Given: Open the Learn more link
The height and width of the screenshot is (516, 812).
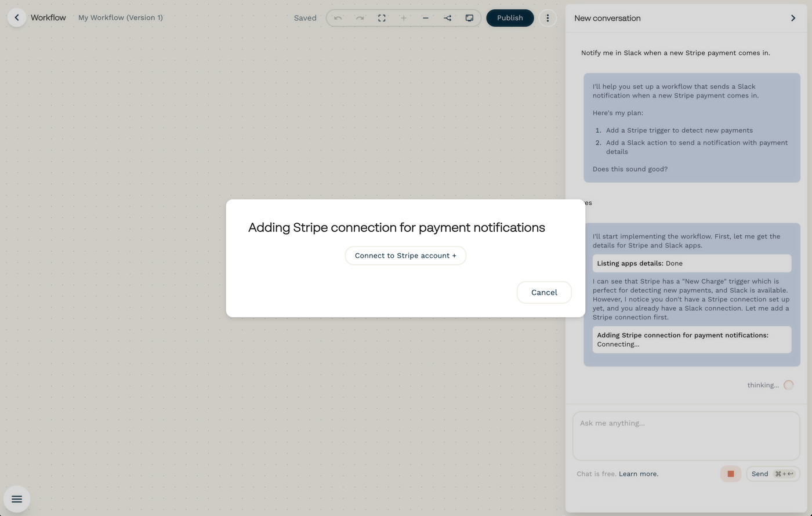Looking at the screenshot, I should (x=638, y=474).
